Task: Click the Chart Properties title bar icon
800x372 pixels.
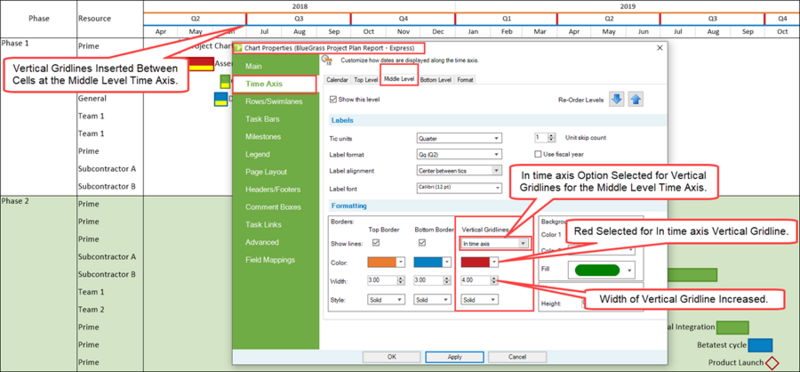Action: click(238, 48)
